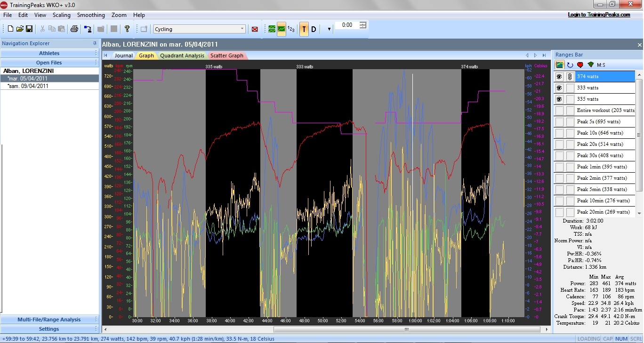The height and width of the screenshot is (343, 644).
Task: Click the Cut scissors icon
Action: pyautogui.click(x=42, y=29)
